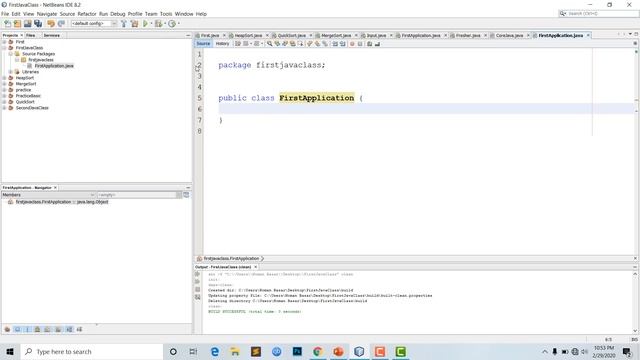Open File Explorer from the taskbar
This screenshot has width=640, height=360.
tap(235, 351)
